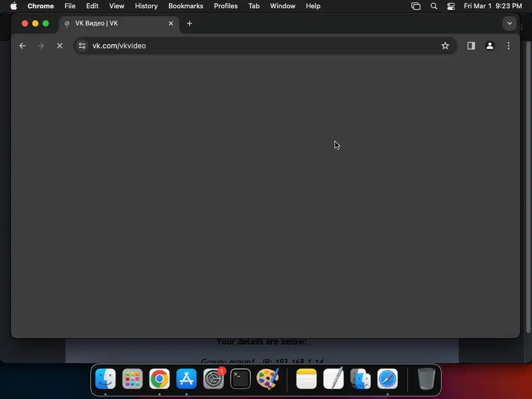Open the paint palette app in Dock
Image resolution: width=532 pixels, height=399 pixels.
click(x=268, y=379)
